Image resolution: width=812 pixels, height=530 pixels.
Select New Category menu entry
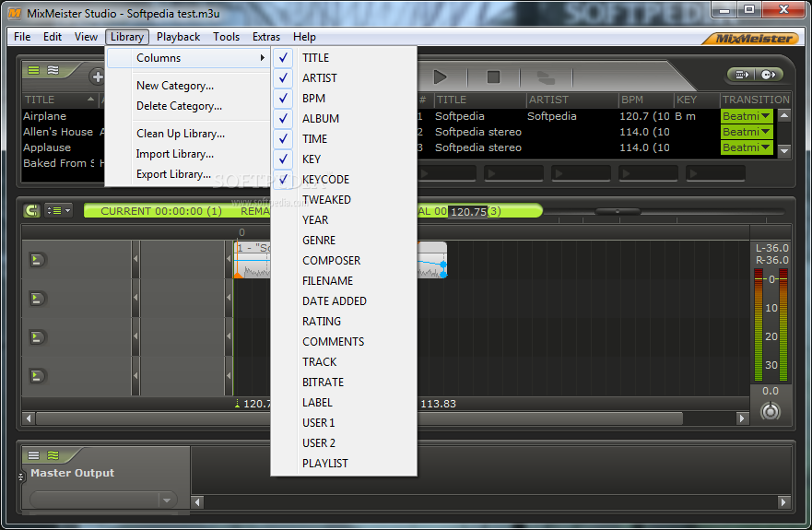(x=188, y=86)
